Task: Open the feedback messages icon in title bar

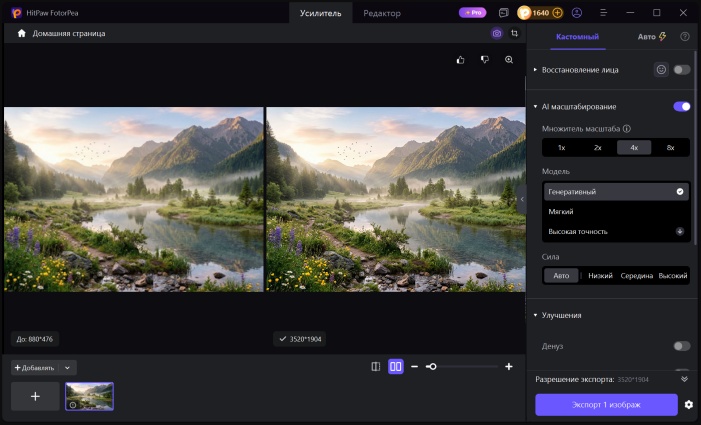Action: (504, 13)
